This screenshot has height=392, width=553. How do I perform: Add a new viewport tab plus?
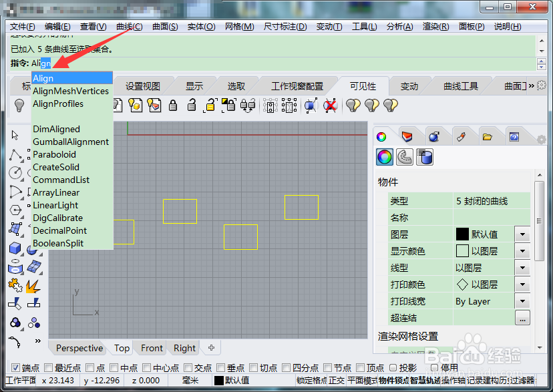[211, 347]
